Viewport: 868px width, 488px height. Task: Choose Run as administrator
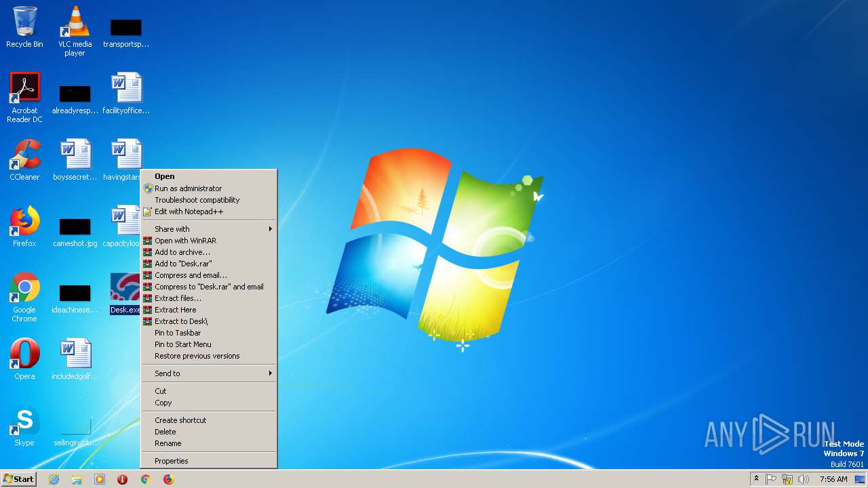pos(209,188)
